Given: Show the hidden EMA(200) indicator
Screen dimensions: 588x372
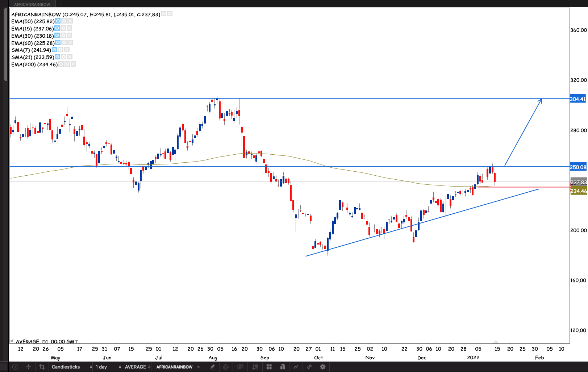Looking at the screenshot, I should [61, 64].
